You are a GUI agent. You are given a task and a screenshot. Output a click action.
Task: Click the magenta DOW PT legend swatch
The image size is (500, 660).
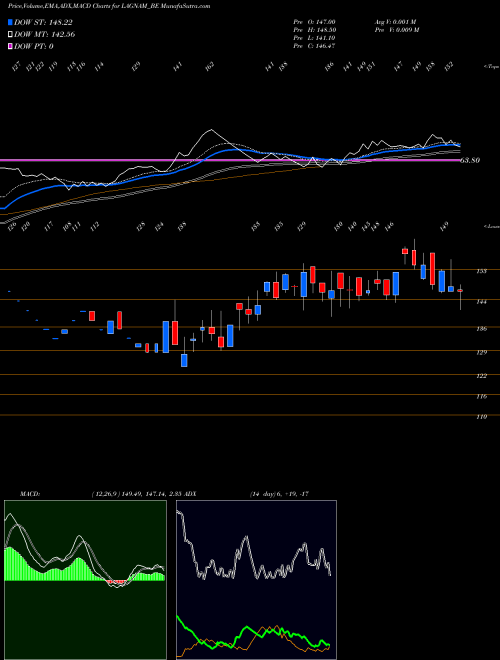point(10,46)
